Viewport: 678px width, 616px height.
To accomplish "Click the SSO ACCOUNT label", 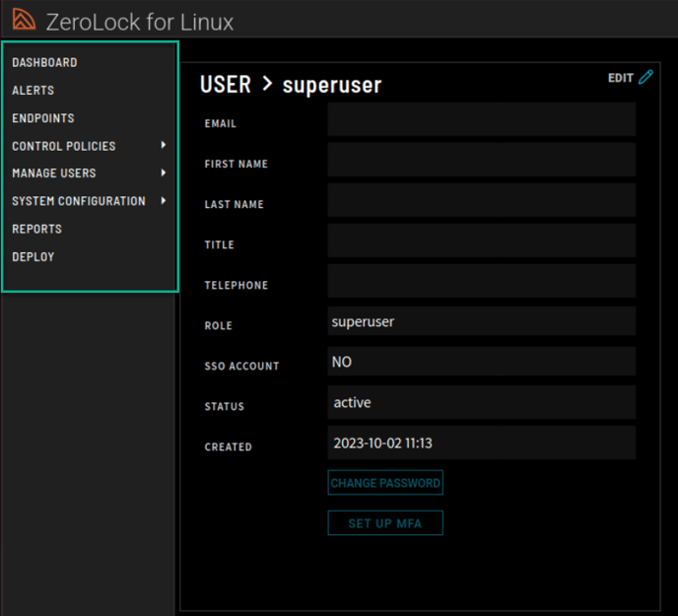I will pos(241,366).
